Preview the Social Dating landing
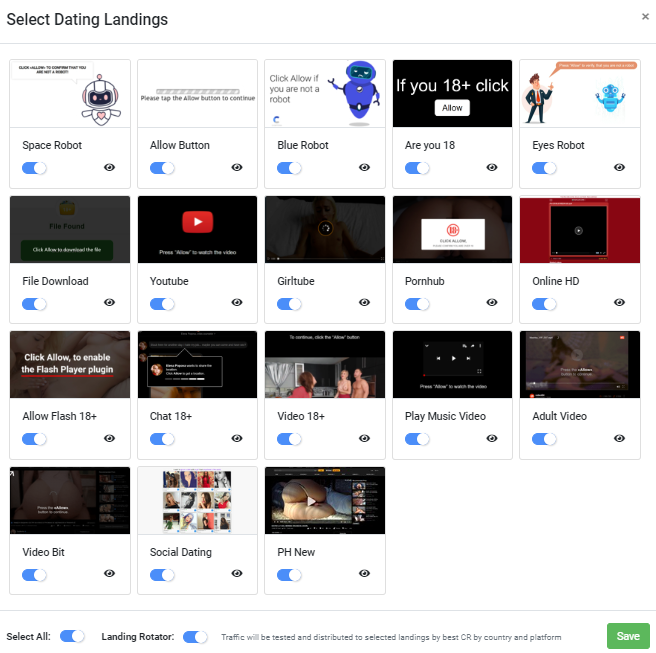656x653 pixels. 237,574
